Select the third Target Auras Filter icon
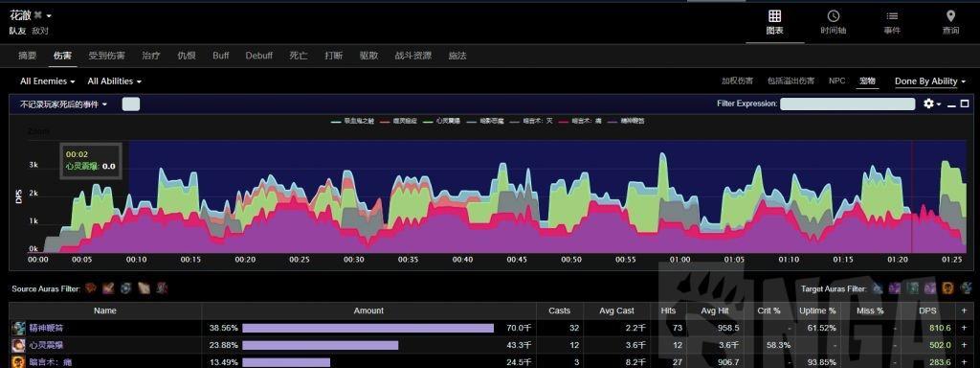Screen dimensions: 980x368 913,288
